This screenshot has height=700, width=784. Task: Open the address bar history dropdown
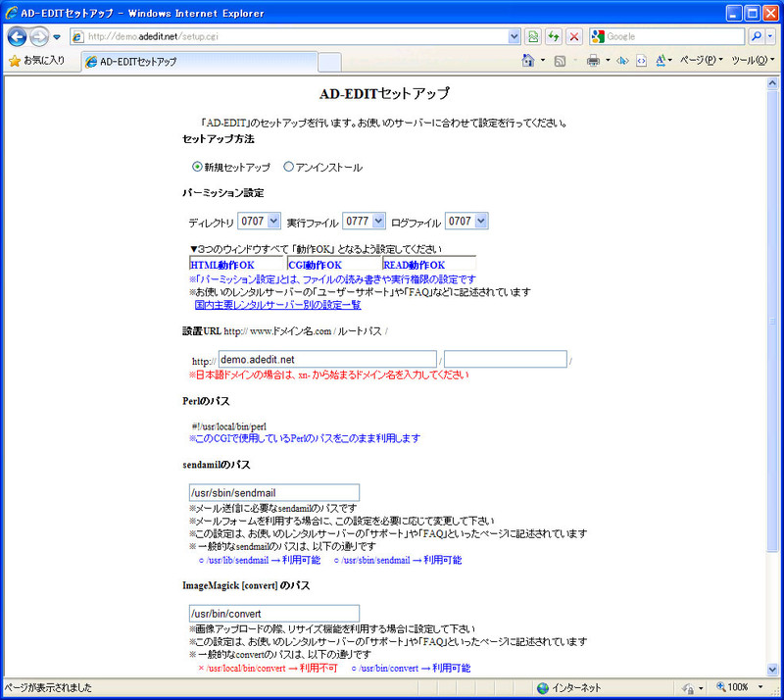514,36
